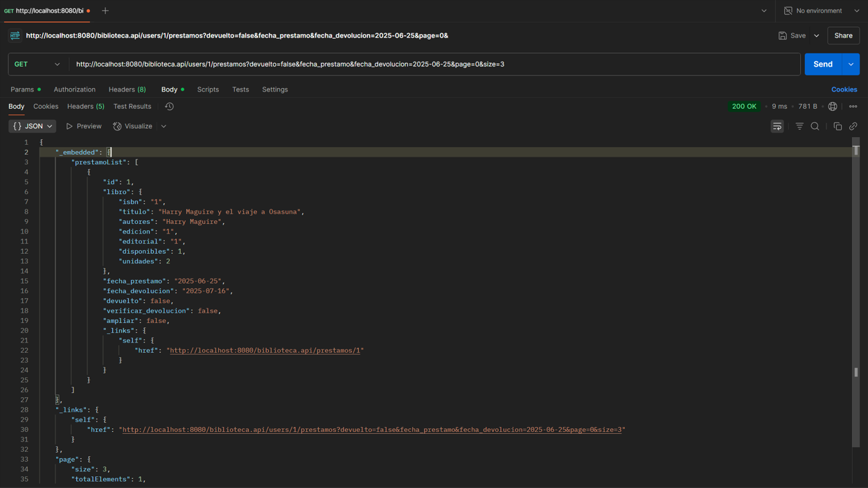
Task: Click the "_embedded" key on line 2
Action: coord(77,152)
